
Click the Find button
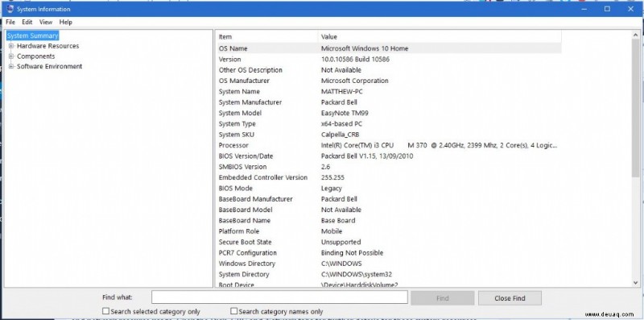pyautogui.click(x=442, y=298)
